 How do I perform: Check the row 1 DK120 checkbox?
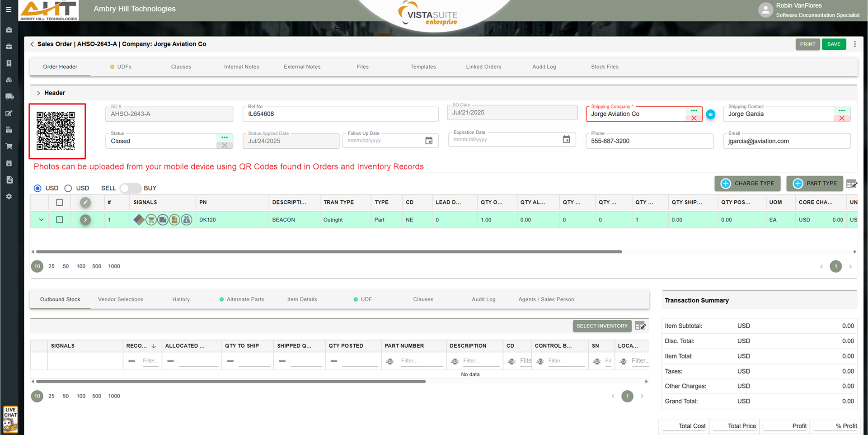point(59,220)
